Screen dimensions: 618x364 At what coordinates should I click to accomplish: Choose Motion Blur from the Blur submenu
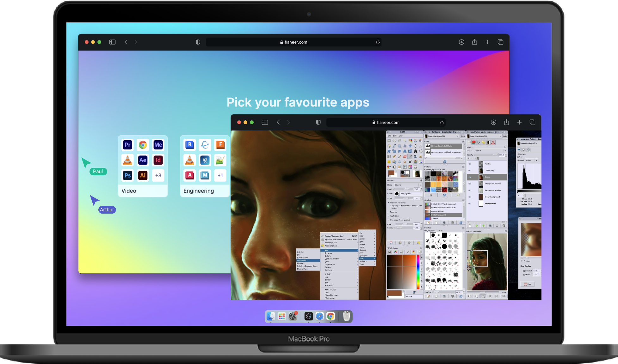303,260
